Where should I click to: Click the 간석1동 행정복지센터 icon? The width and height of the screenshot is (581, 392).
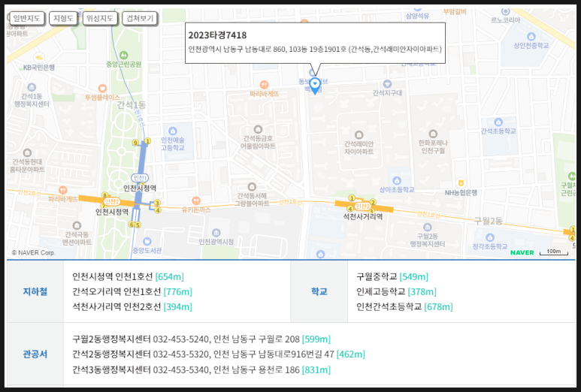click(x=32, y=87)
